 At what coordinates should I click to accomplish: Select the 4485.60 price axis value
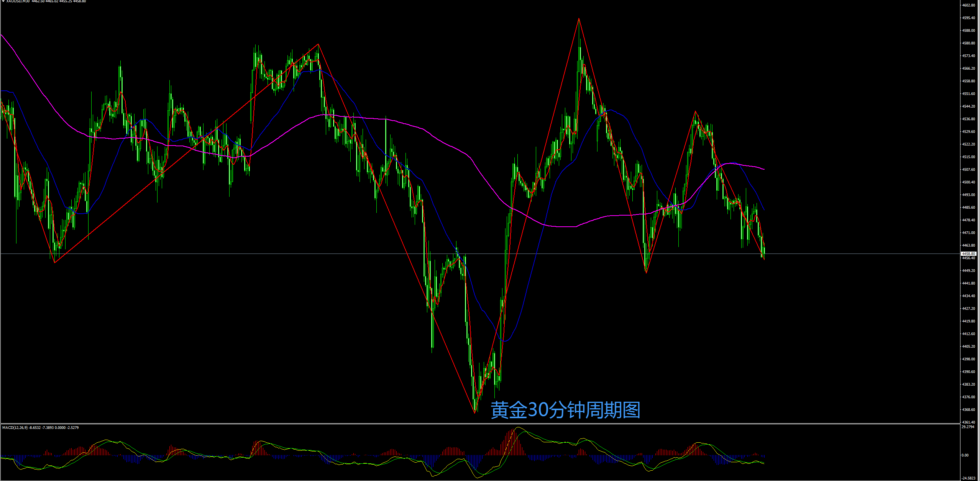pyautogui.click(x=969, y=207)
